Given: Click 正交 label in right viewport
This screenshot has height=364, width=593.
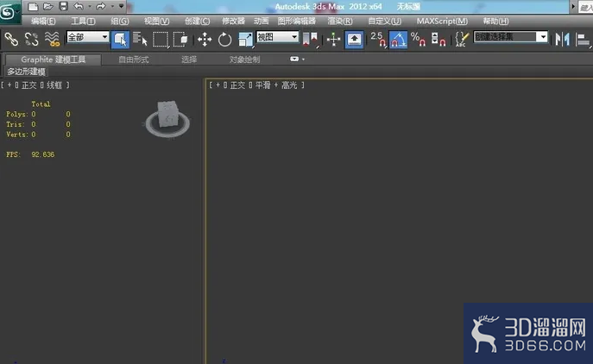Looking at the screenshot, I should 237,85.
